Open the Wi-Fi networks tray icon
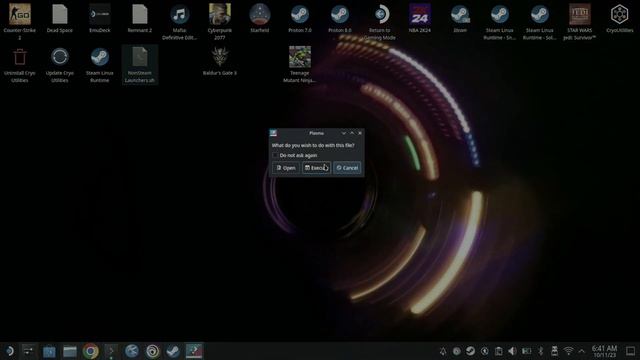 click(568, 351)
